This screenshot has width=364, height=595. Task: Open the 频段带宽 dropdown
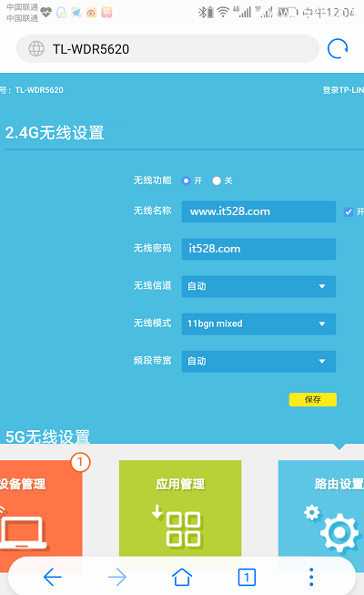pyautogui.click(x=258, y=361)
